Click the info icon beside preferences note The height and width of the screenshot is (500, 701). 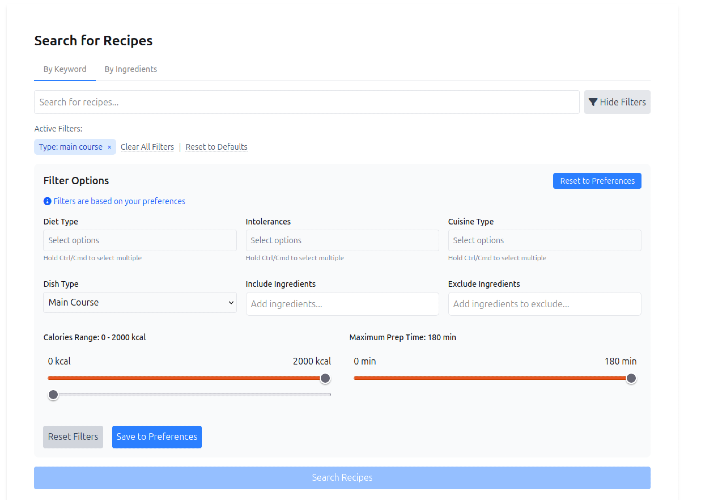coord(47,201)
